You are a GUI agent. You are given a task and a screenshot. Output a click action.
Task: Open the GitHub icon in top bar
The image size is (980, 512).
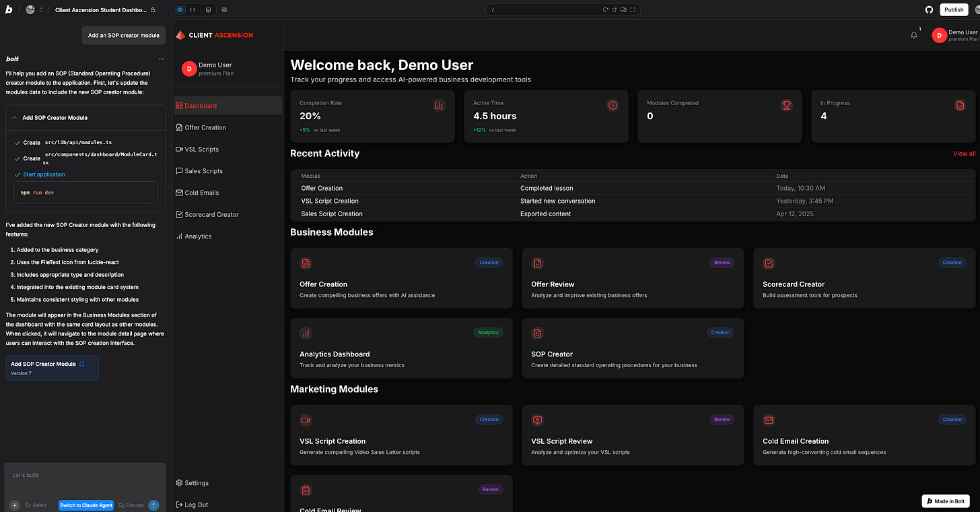click(x=930, y=9)
